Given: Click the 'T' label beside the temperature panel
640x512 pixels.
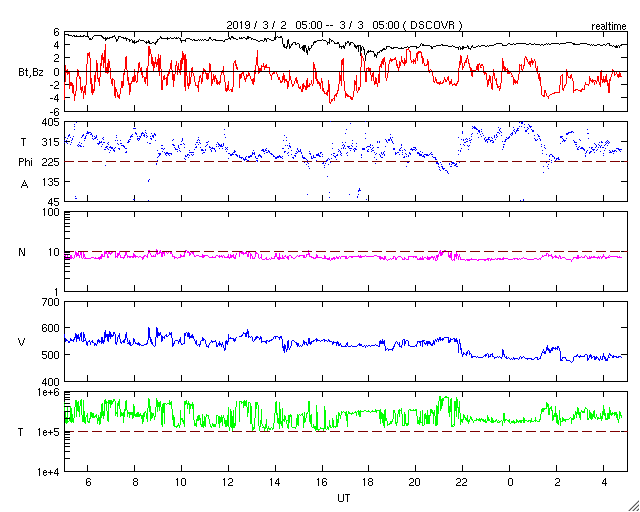Looking at the screenshot, I should pos(20,432).
